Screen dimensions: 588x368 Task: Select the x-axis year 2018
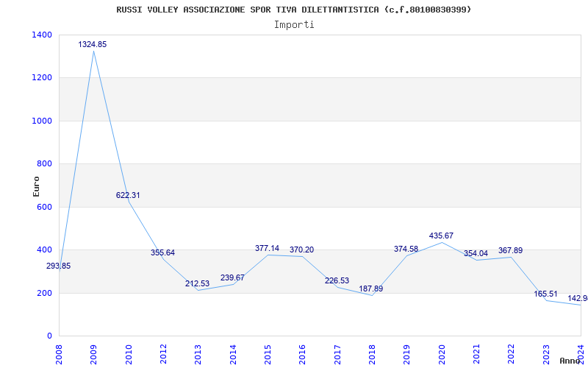(372, 354)
